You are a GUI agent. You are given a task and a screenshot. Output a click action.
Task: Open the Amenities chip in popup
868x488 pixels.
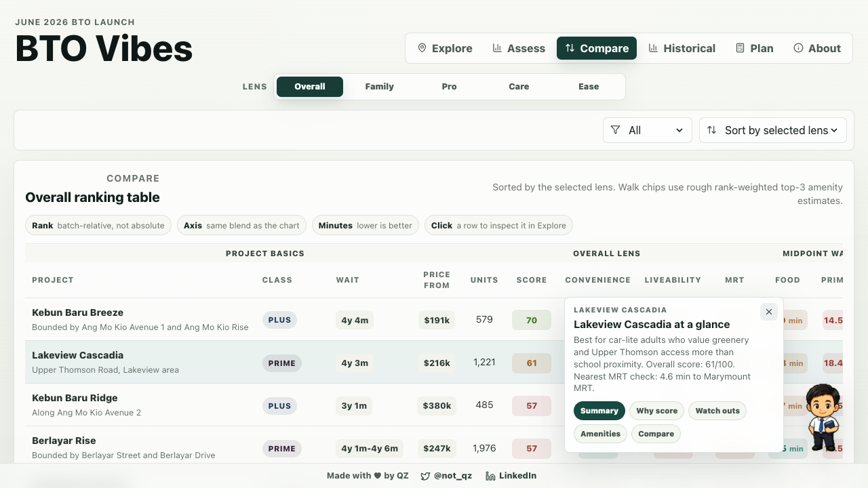click(600, 434)
